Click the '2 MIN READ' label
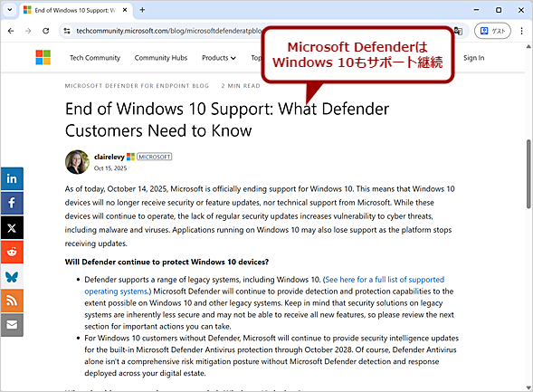The width and height of the screenshot is (533, 392). 241,86
